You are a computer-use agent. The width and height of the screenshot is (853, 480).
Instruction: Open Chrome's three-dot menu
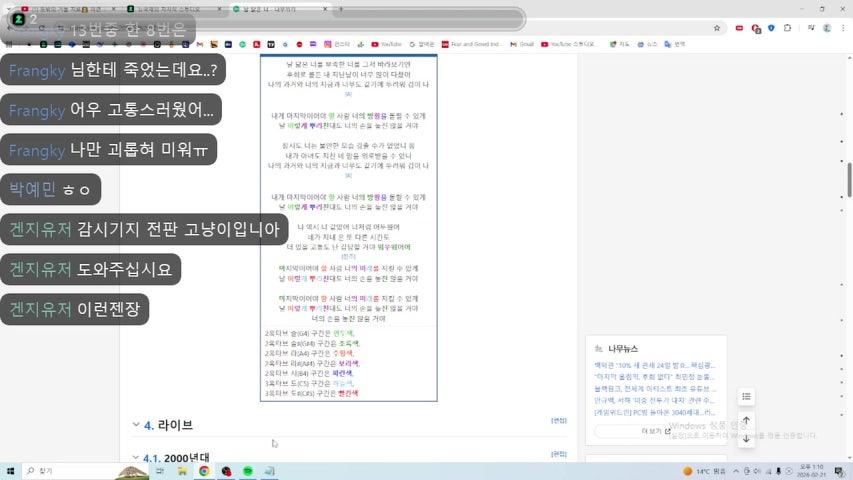tap(843, 28)
